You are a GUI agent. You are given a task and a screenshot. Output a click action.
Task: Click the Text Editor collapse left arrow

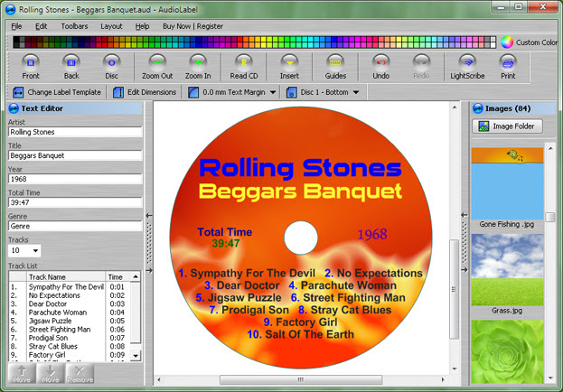point(149,215)
